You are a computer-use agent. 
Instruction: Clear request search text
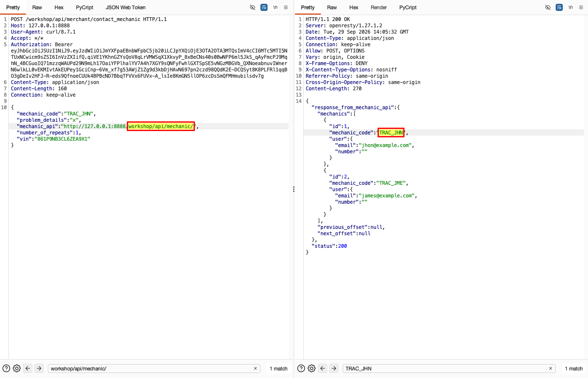(x=255, y=368)
